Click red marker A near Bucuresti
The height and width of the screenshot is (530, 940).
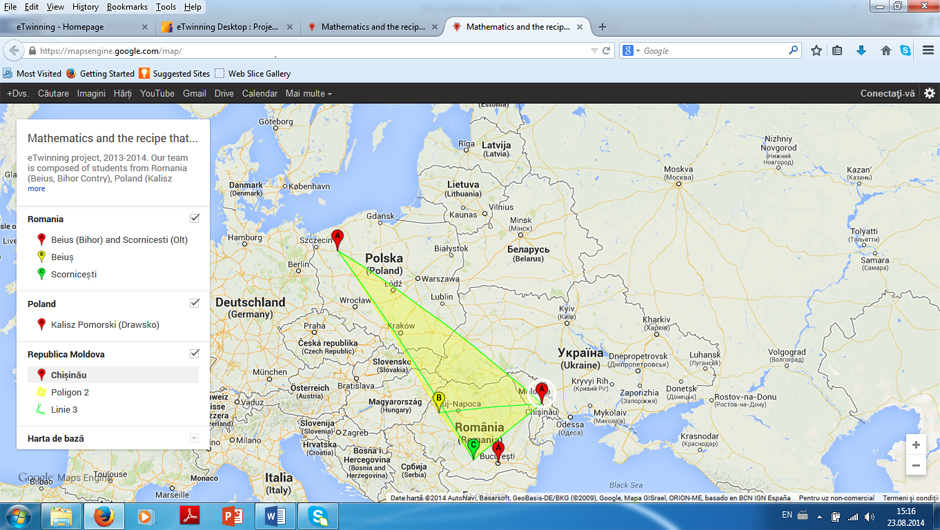(498, 451)
